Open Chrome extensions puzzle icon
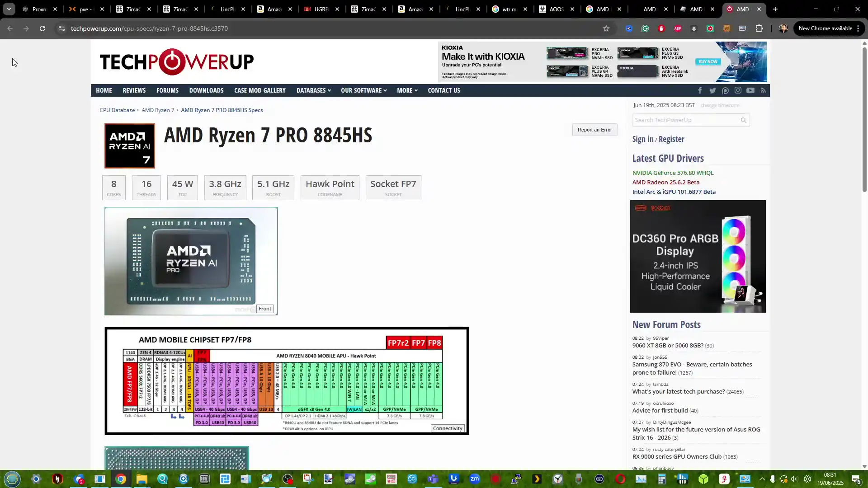 (x=759, y=28)
